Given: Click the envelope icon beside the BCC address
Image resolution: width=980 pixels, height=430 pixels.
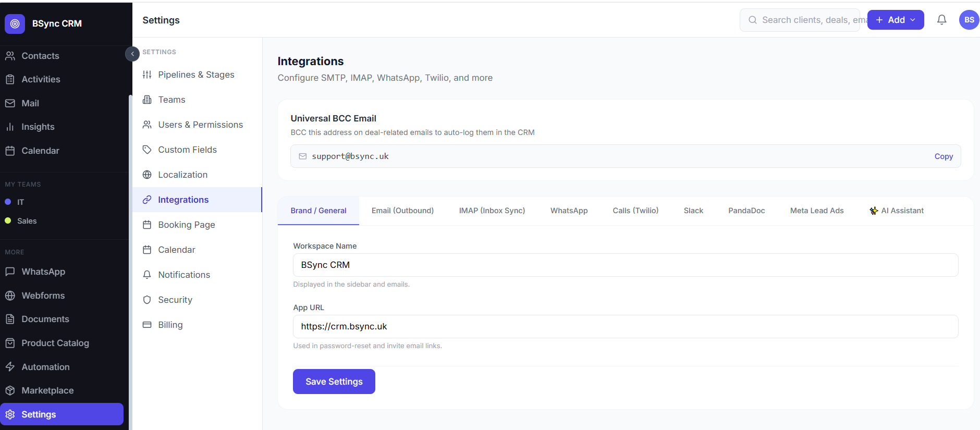Looking at the screenshot, I should [302, 156].
